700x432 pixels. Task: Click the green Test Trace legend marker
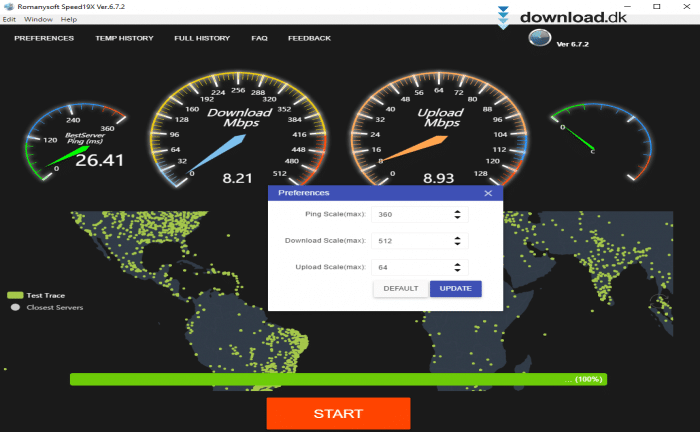(x=14, y=295)
